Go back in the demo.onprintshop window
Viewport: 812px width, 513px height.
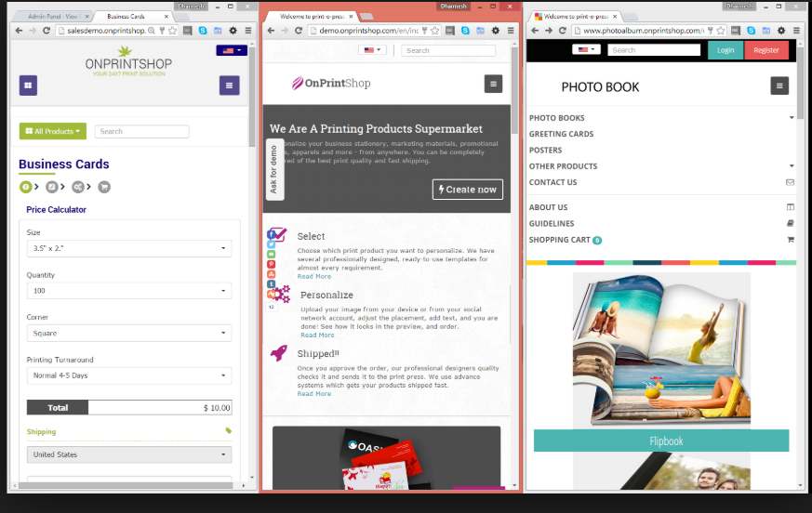(271, 31)
